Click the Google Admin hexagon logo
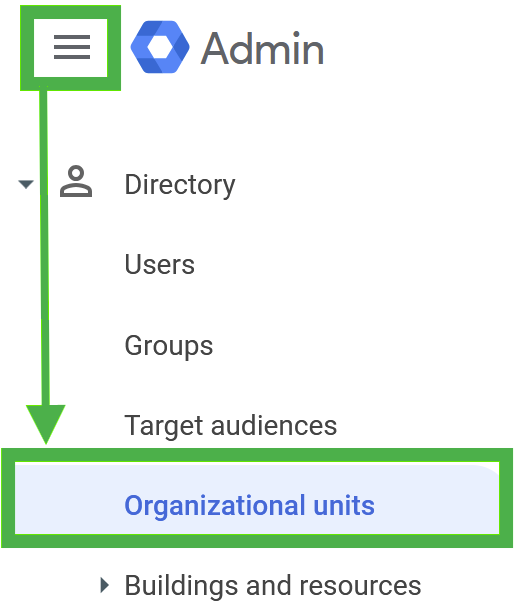Viewport: 514px width, 614px height. click(160, 47)
